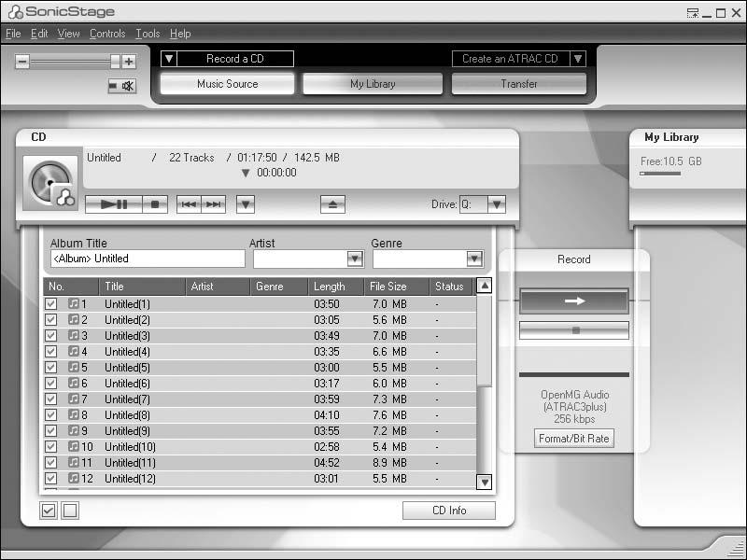Click music note icon for track 8

tap(74, 414)
